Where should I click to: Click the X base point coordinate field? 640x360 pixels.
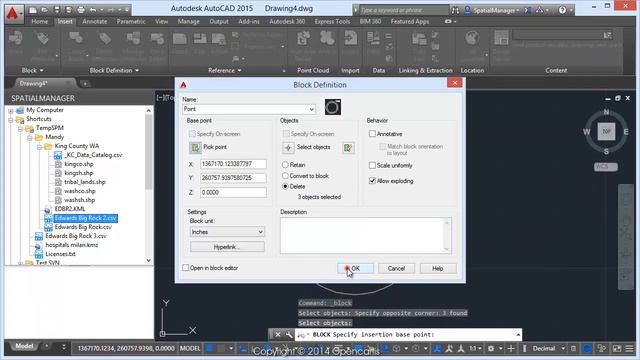(233, 164)
